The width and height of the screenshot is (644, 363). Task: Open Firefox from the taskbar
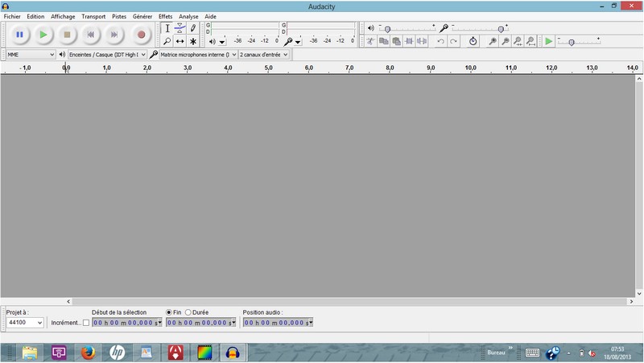(x=88, y=352)
